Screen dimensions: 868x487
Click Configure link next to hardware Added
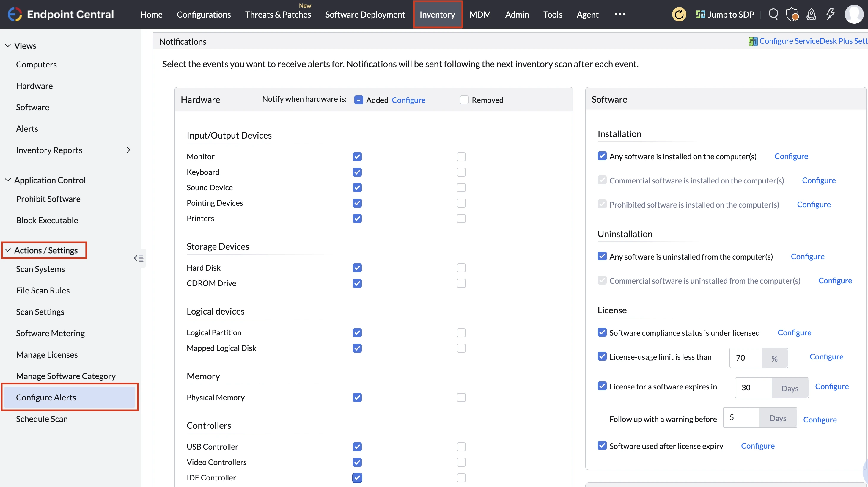coord(408,100)
